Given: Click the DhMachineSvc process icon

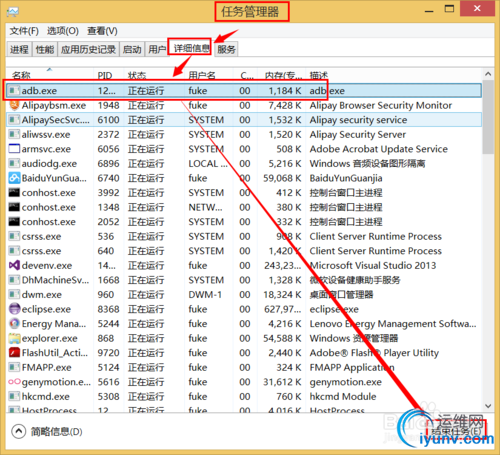Looking at the screenshot, I should [x=14, y=280].
